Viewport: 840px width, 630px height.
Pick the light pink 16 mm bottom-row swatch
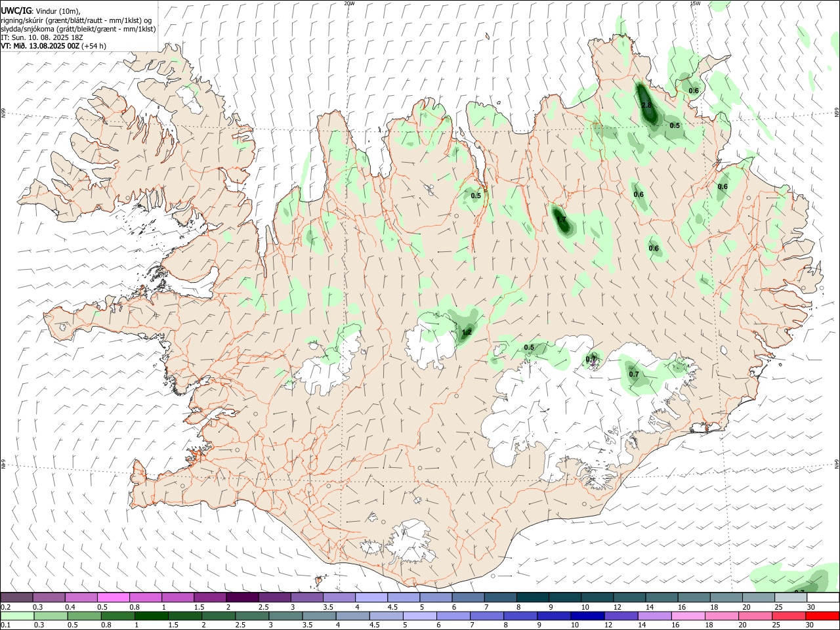coord(688,616)
